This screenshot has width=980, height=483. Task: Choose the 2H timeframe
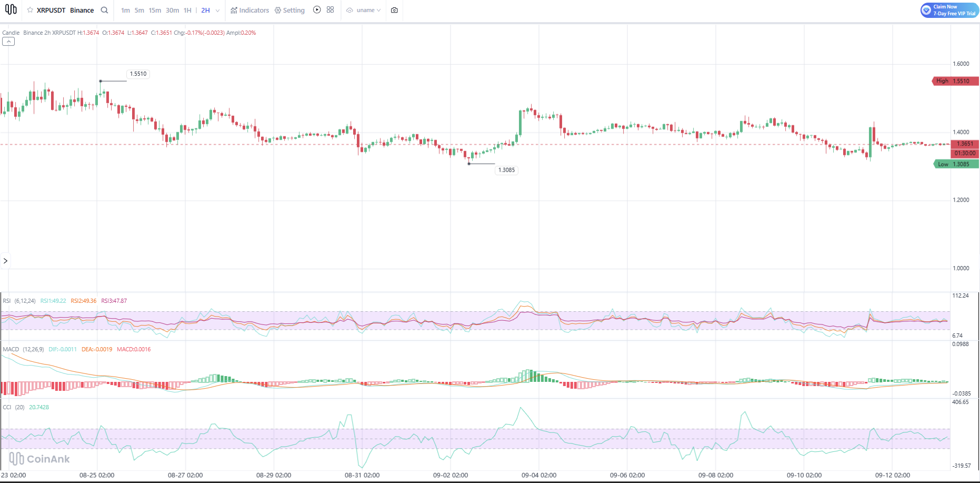pyautogui.click(x=205, y=10)
